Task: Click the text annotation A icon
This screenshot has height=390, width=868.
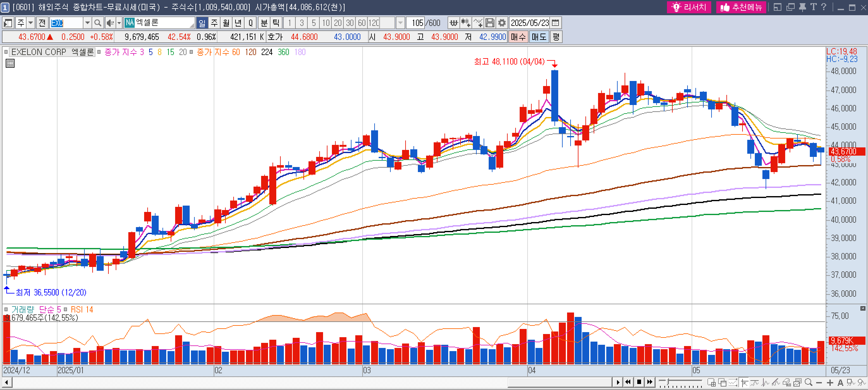Action: click(840, 383)
